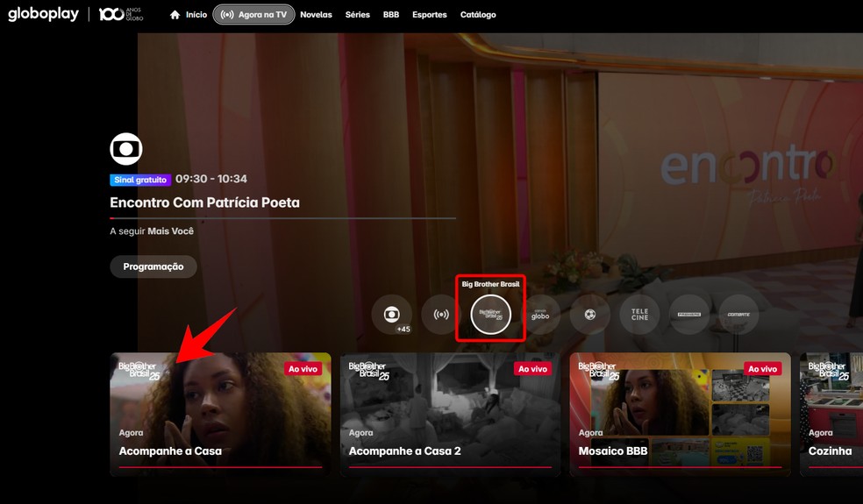Click the 'Mais Você' upcoming program text
Image resolution: width=863 pixels, height=504 pixels.
[x=171, y=231]
